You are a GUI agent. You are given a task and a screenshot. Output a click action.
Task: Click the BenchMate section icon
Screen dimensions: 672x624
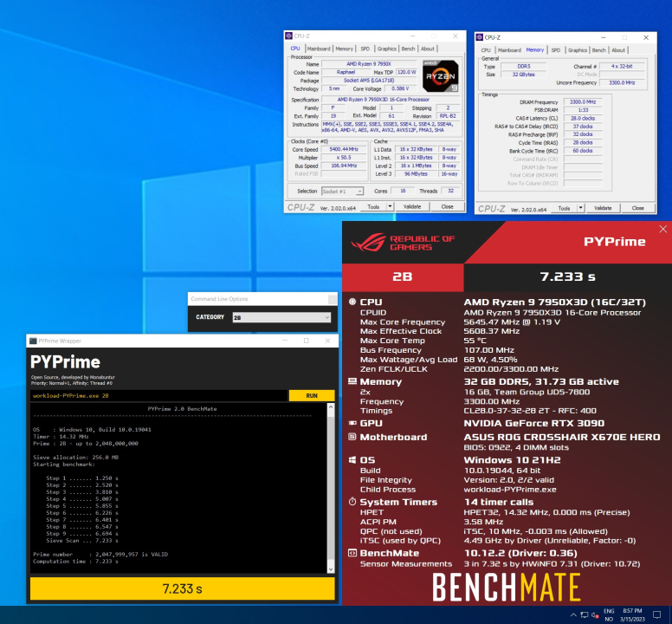(352, 553)
